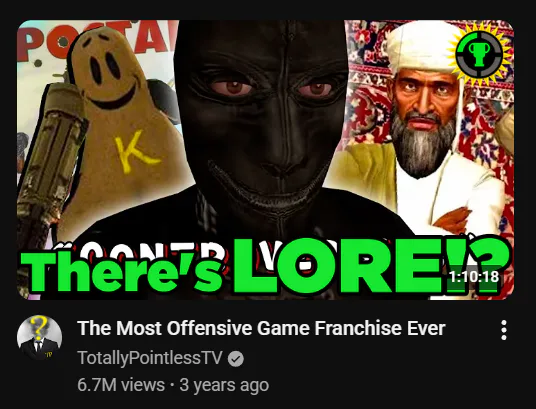Screen dimensions: 536x409
Task: Open the three-dot video options menu
Action: point(504,330)
